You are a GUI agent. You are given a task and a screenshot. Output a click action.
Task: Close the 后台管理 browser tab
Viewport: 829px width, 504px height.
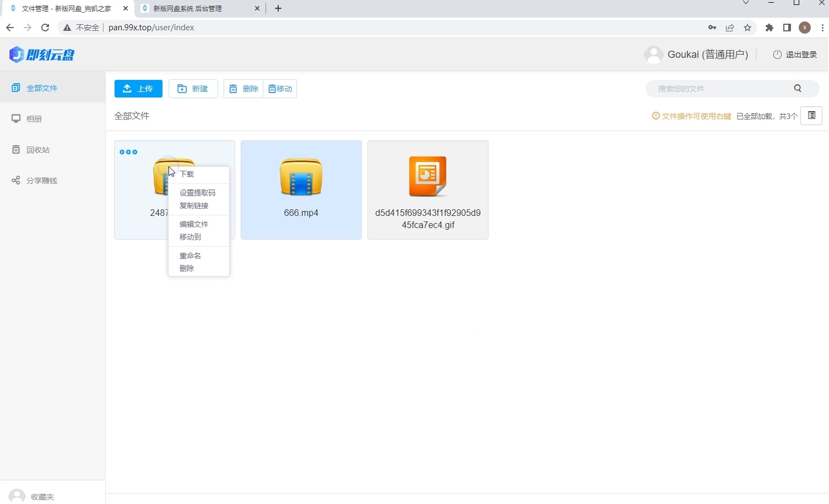(257, 8)
